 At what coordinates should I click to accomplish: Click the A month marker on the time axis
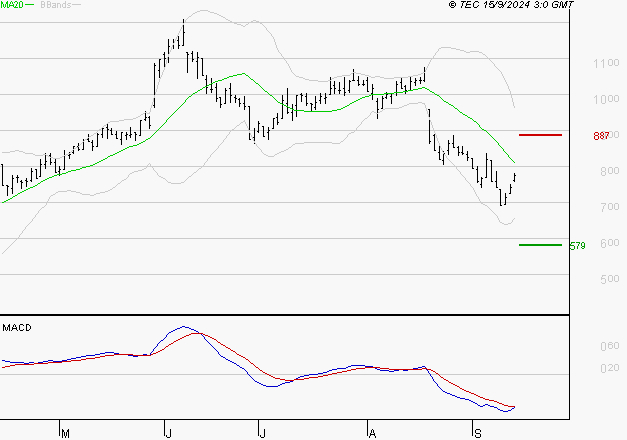[x=372, y=433]
